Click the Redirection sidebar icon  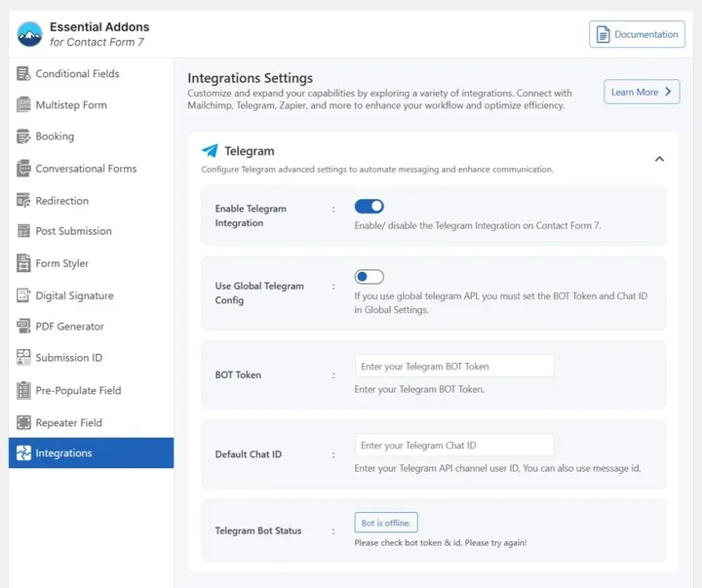(x=23, y=200)
